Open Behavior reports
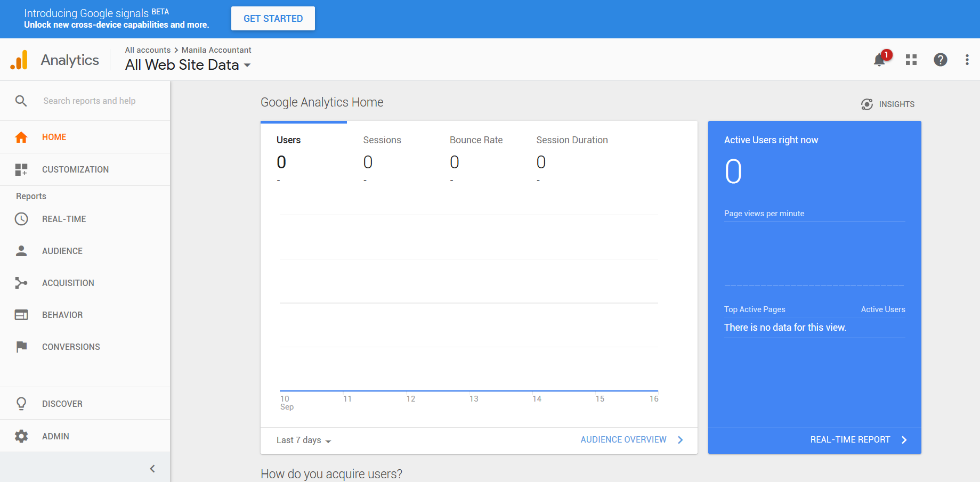 tap(62, 315)
